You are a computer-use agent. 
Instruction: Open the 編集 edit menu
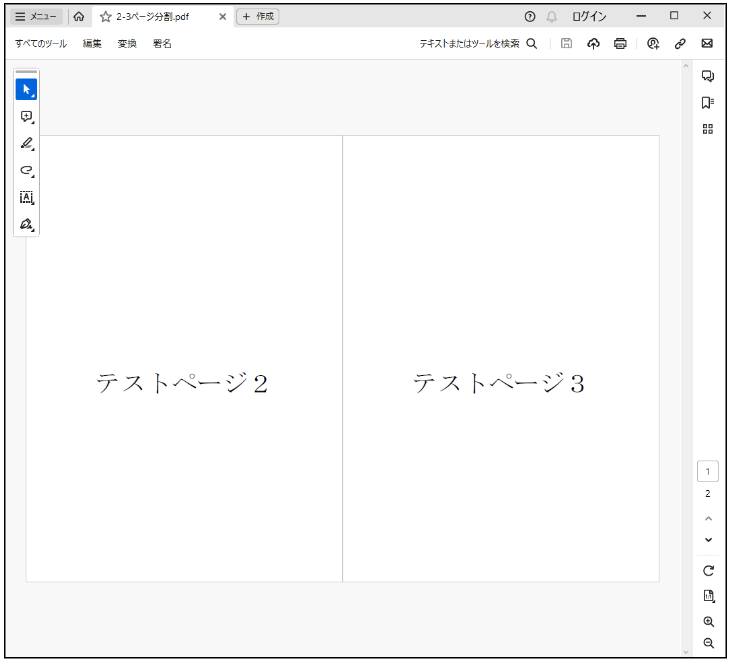[92, 43]
